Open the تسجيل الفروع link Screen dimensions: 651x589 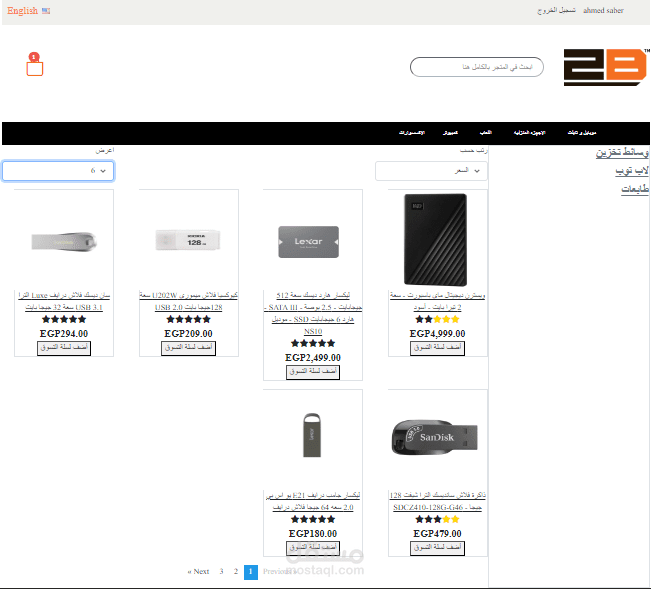(556, 10)
